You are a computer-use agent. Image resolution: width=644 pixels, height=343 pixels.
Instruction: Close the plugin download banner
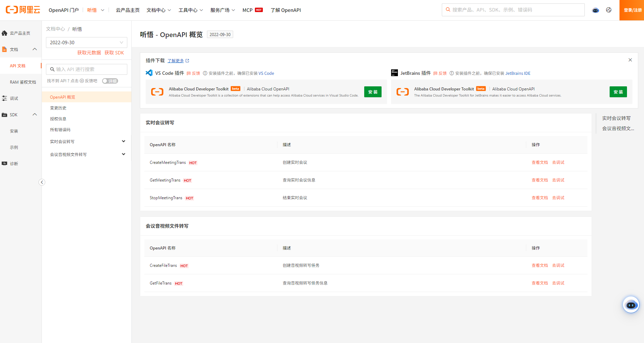630,60
